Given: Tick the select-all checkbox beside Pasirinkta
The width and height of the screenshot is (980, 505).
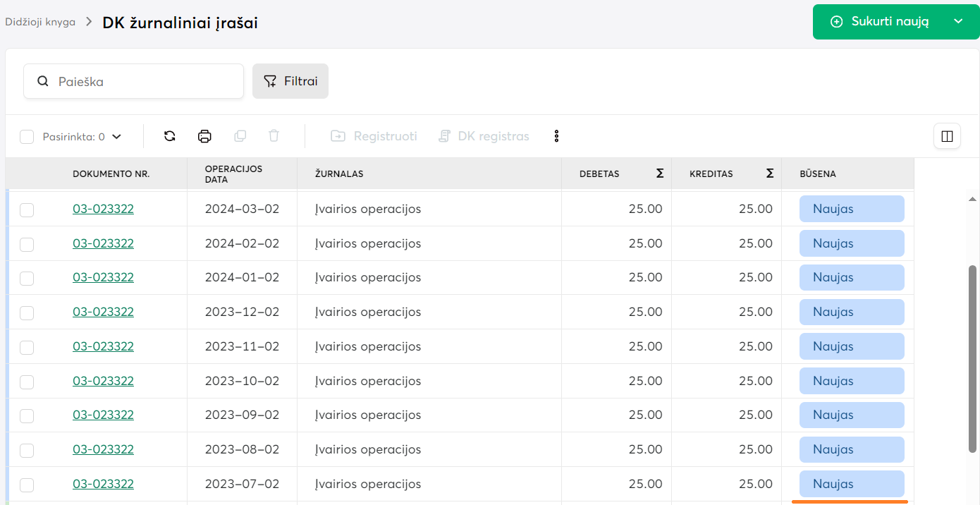Looking at the screenshot, I should (x=27, y=137).
